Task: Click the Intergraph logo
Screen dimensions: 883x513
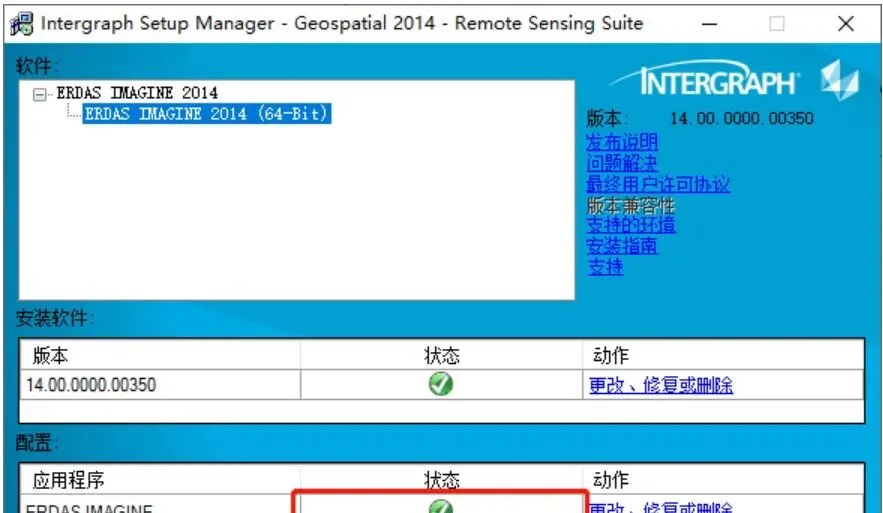Action: 734,80
